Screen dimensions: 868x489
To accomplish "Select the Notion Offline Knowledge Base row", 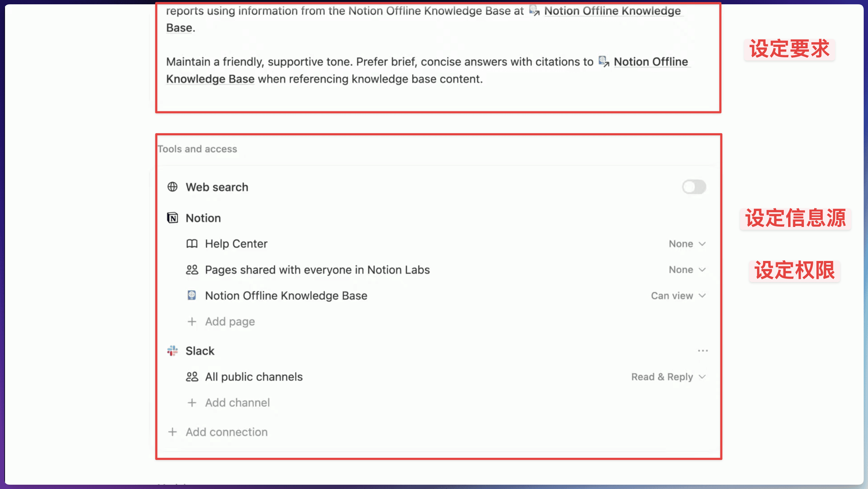I will [437, 296].
